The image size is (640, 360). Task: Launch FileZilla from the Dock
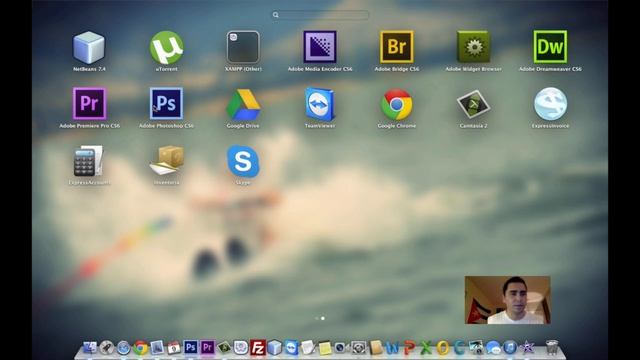click(258, 348)
